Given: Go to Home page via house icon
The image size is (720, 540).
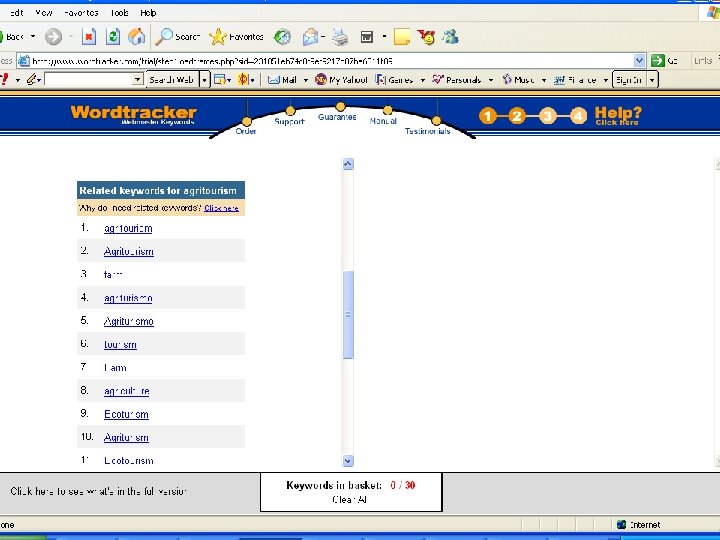Looking at the screenshot, I should 136,37.
